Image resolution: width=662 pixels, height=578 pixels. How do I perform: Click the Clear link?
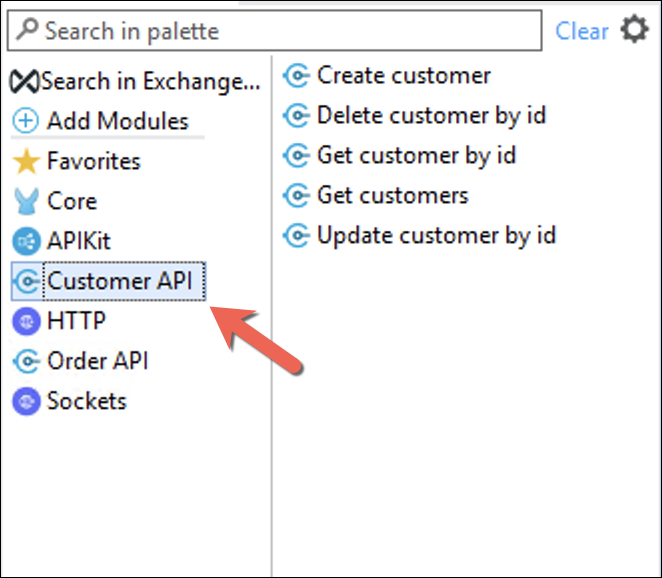[x=582, y=31]
